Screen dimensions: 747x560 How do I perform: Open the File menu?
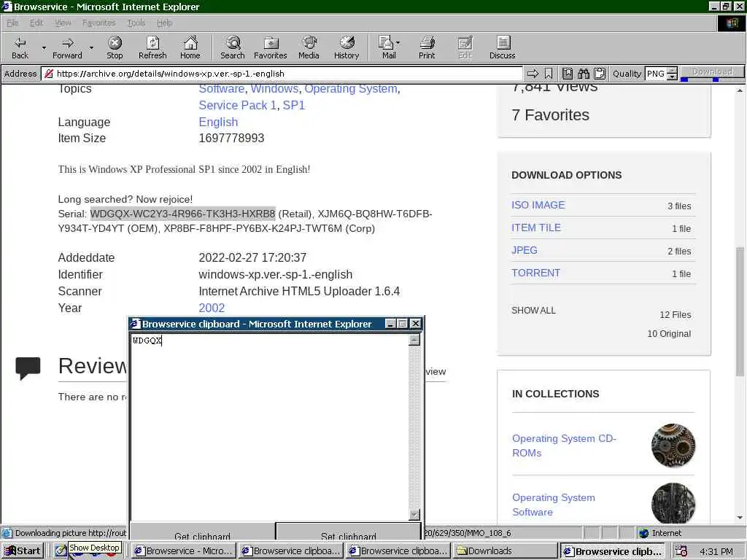click(x=12, y=23)
